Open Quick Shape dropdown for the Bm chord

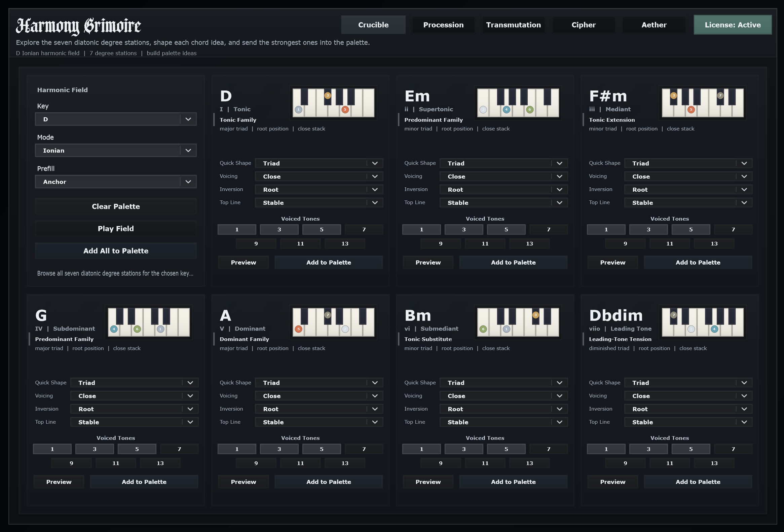click(503, 383)
